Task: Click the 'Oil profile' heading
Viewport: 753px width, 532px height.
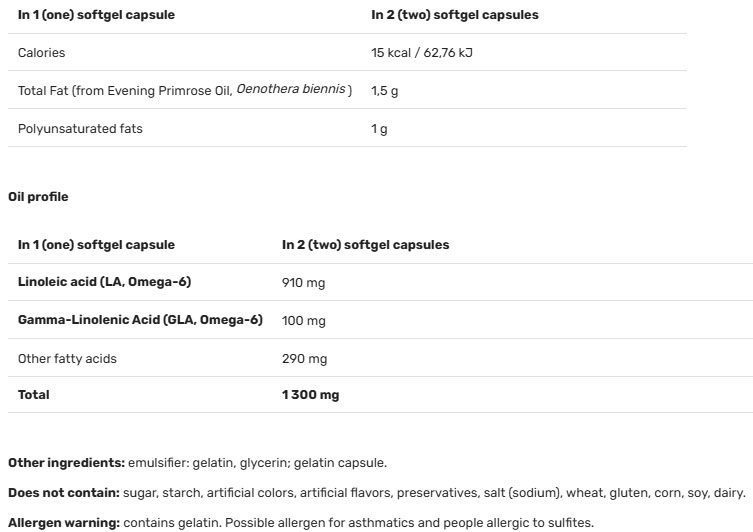Action: tap(38, 197)
